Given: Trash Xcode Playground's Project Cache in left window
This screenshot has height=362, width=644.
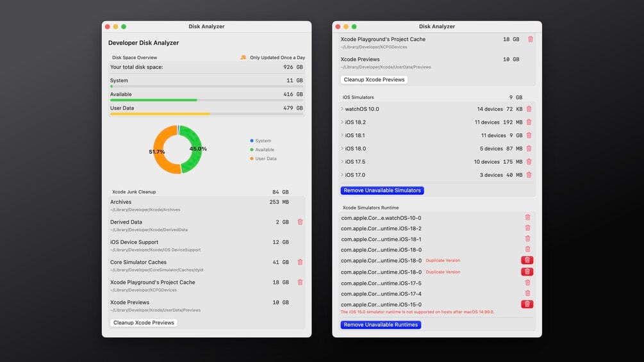Looking at the screenshot, I should 300,283.
